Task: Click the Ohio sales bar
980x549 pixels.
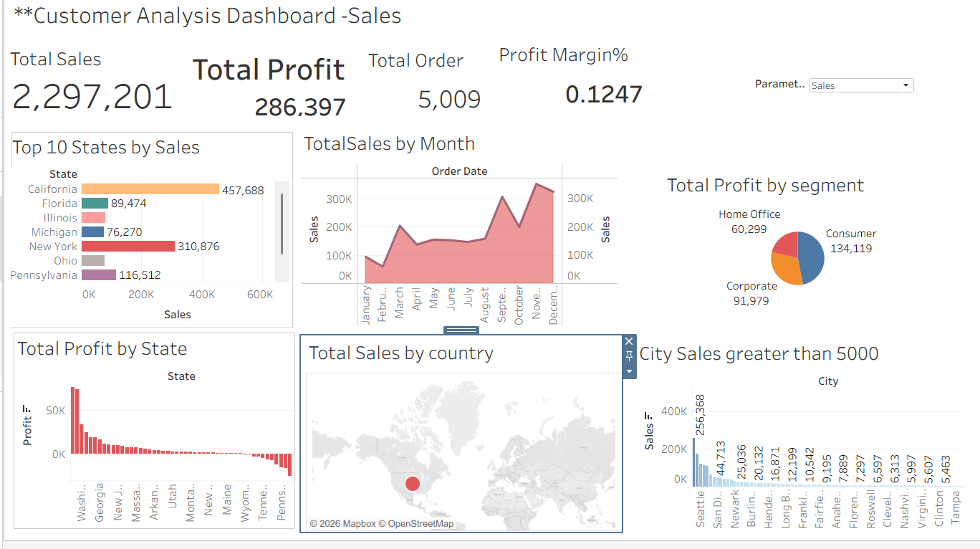Action: click(x=93, y=261)
